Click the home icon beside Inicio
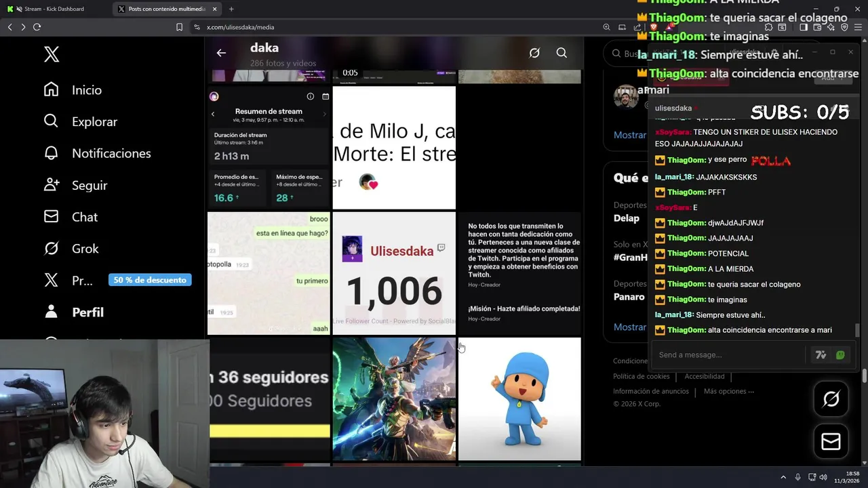Screen dimensions: 868x488 (51, 89)
